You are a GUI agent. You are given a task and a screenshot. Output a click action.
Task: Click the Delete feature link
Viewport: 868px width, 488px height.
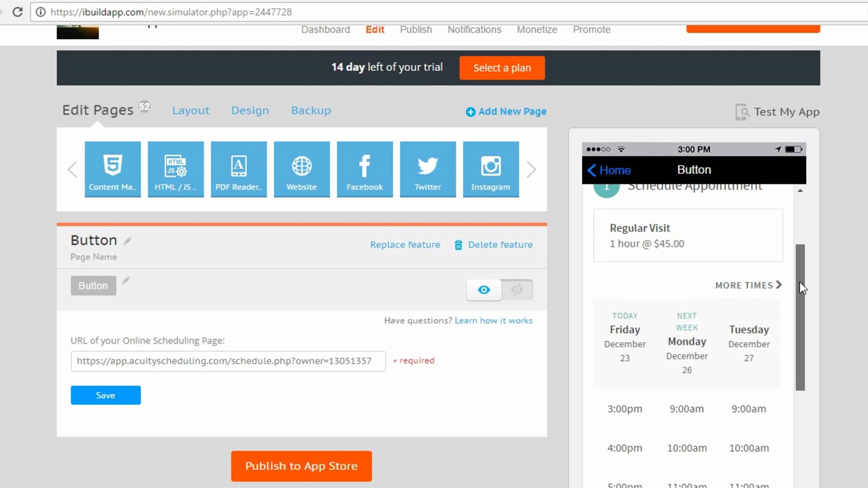coord(500,245)
